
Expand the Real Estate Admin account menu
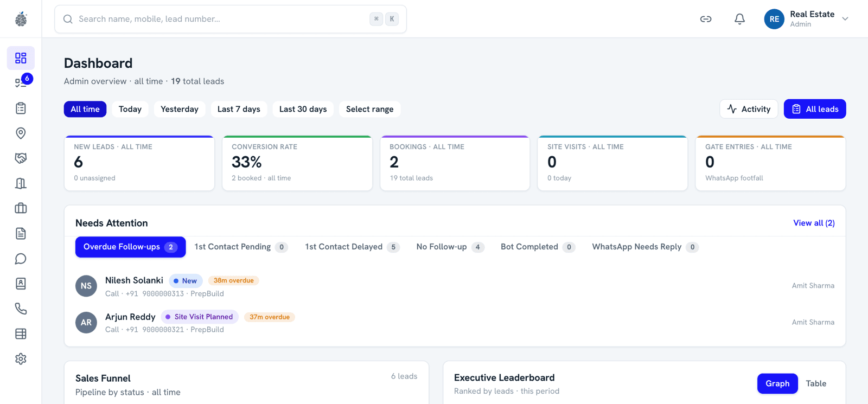(806, 19)
